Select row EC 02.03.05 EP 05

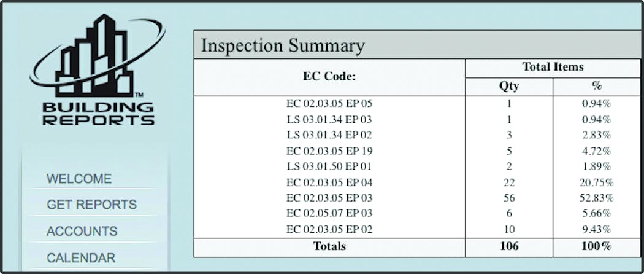pos(417,104)
